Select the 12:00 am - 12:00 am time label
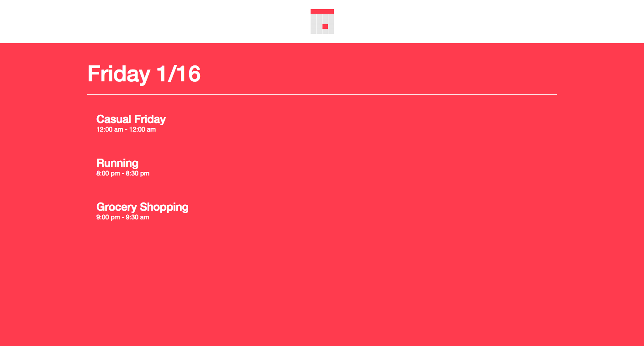Image resolution: width=644 pixels, height=346 pixels. click(x=126, y=129)
